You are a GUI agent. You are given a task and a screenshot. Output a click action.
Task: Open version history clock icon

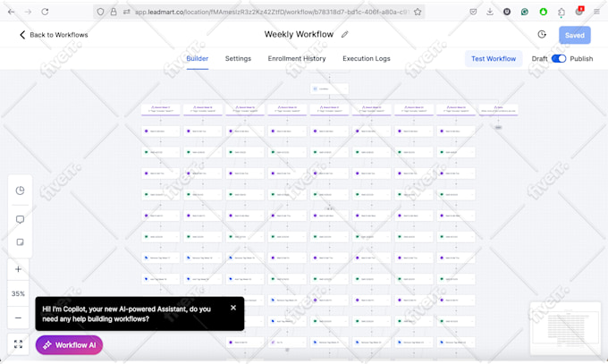(x=542, y=35)
